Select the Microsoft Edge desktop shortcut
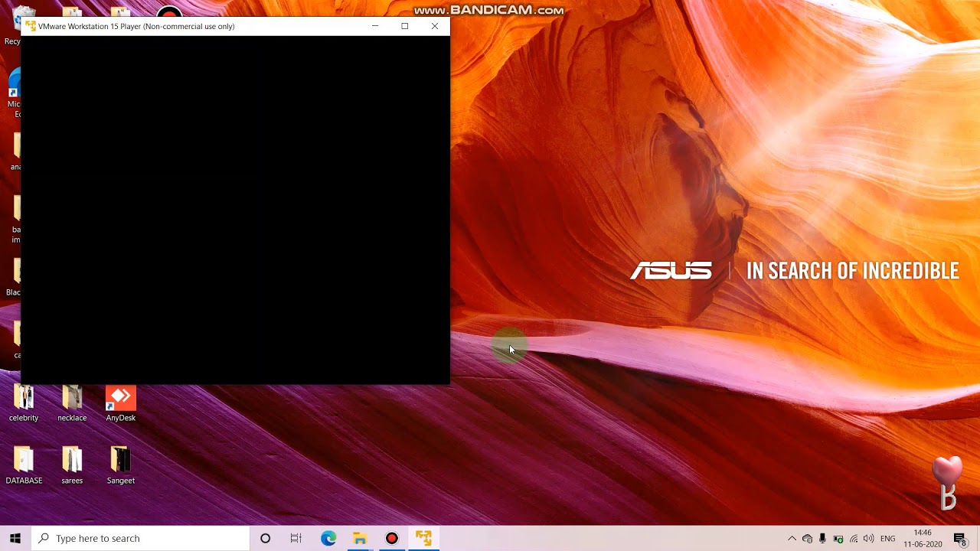The width and height of the screenshot is (980, 551). tap(14, 93)
